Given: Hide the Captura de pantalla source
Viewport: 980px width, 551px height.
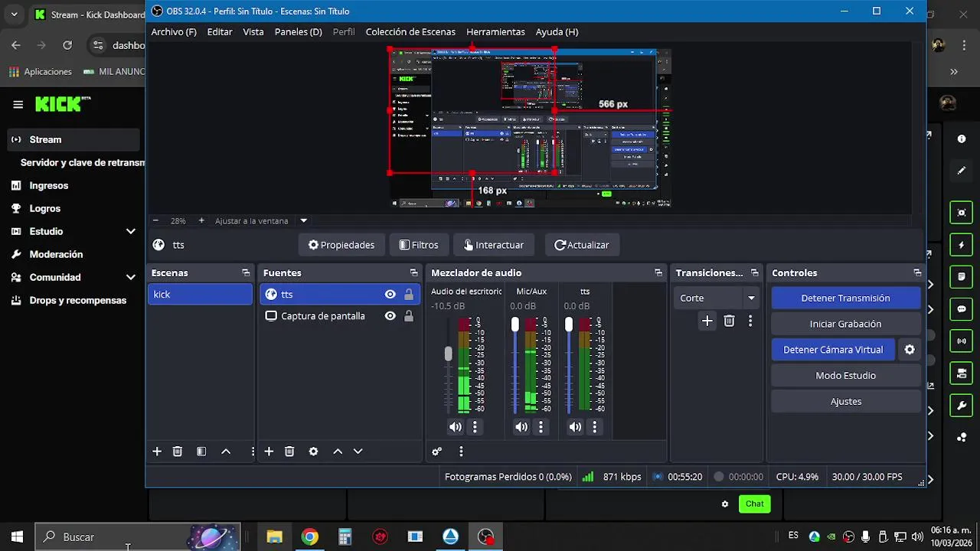Looking at the screenshot, I should click(390, 316).
